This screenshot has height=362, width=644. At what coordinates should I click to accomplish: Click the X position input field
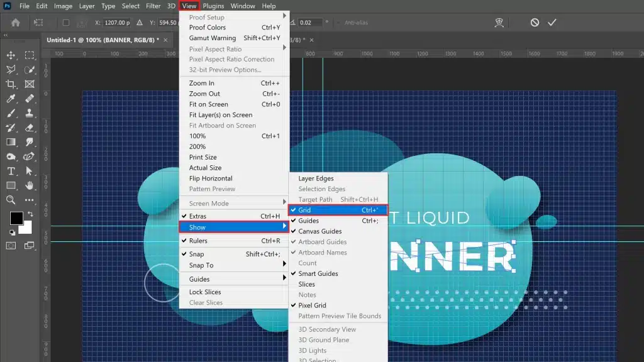116,23
